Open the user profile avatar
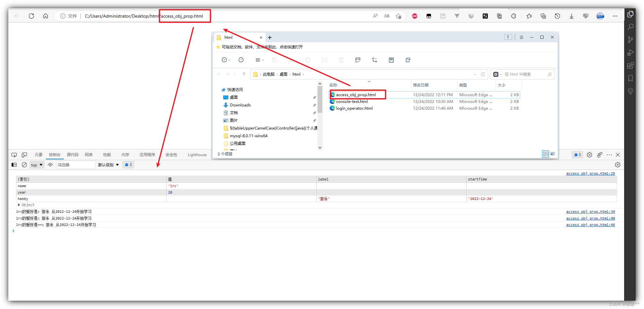 coord(600,16)
